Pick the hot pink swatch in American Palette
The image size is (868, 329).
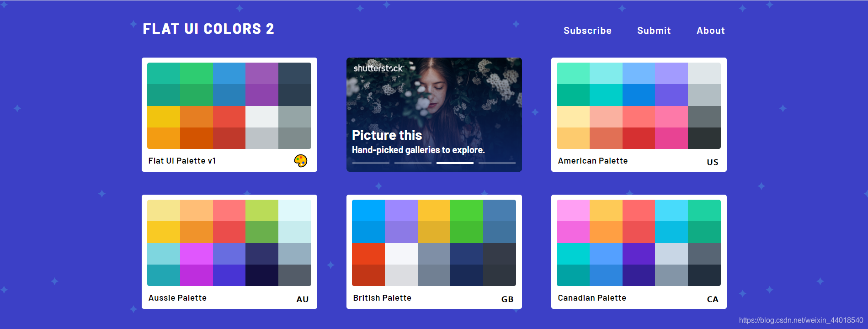pos(671,138)
